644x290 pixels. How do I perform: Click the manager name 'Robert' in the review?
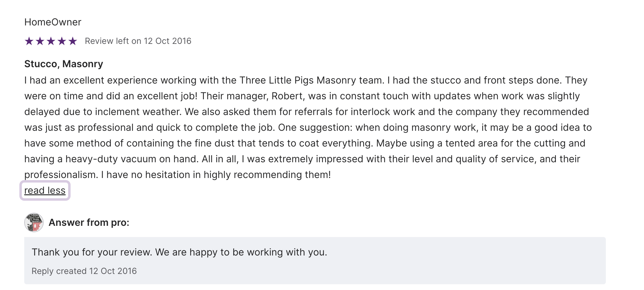click(287, 96)
